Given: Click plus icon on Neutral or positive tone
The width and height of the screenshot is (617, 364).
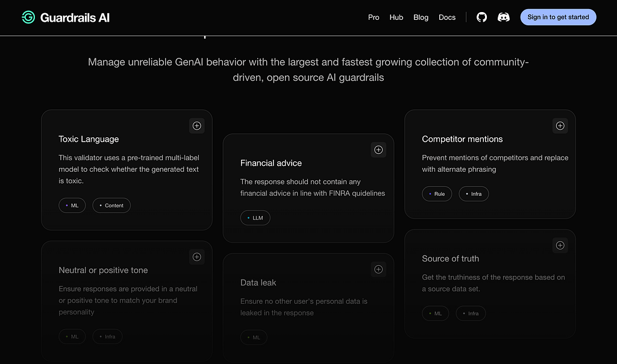Looking at the screenshot, I should tap(196, 257).
